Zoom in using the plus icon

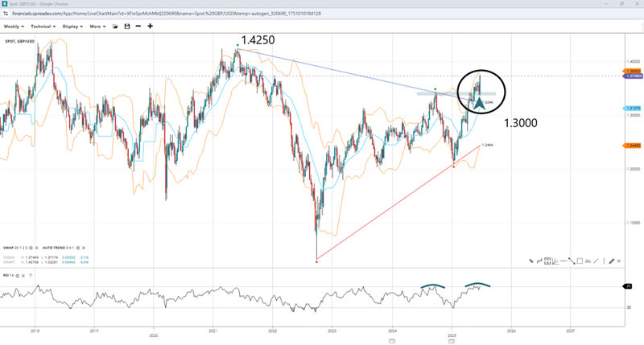pos(150,26)
